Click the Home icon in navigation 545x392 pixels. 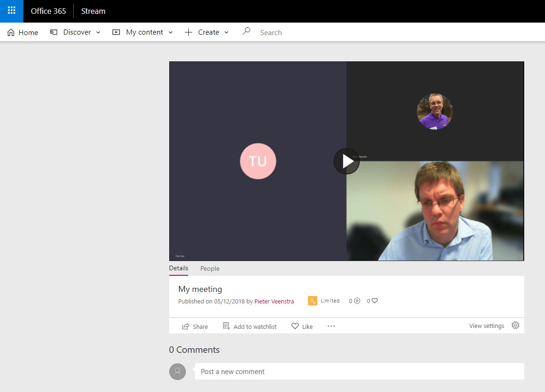click(x=11, y=32)
